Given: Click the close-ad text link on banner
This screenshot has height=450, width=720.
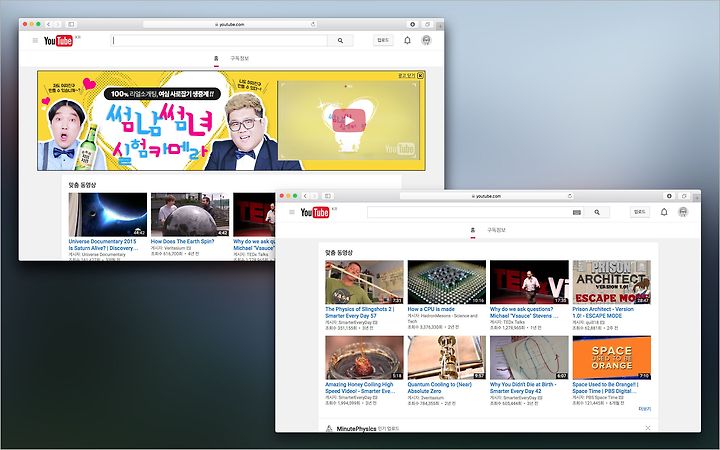Looking at the screenshot, I should (406, 75).
